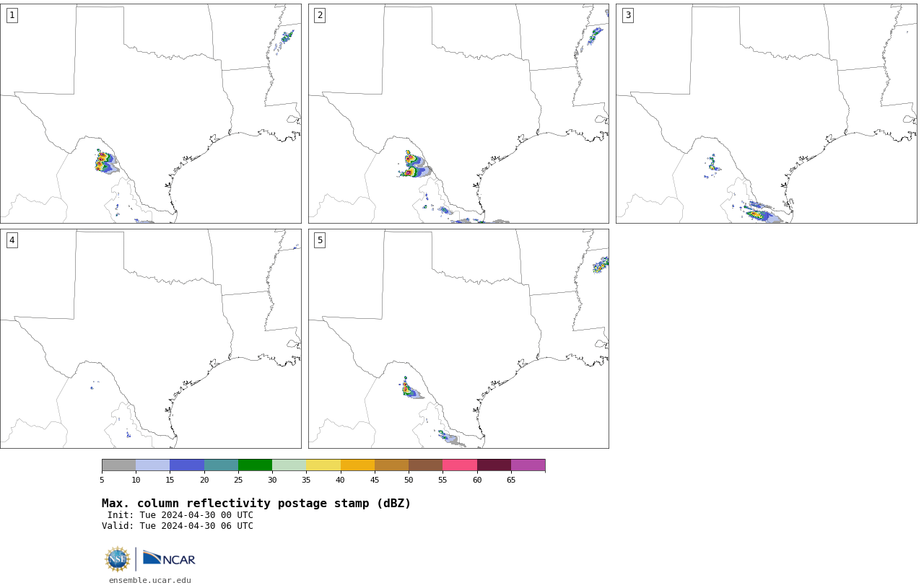Open postage stamp map for member 2
924x588 pixels.
point(458,113)
